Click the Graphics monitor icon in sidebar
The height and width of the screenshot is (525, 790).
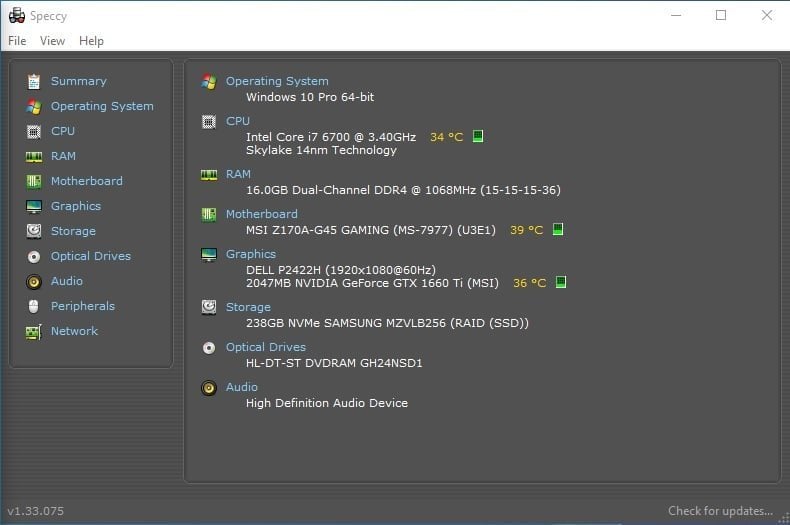click(34, 207)
